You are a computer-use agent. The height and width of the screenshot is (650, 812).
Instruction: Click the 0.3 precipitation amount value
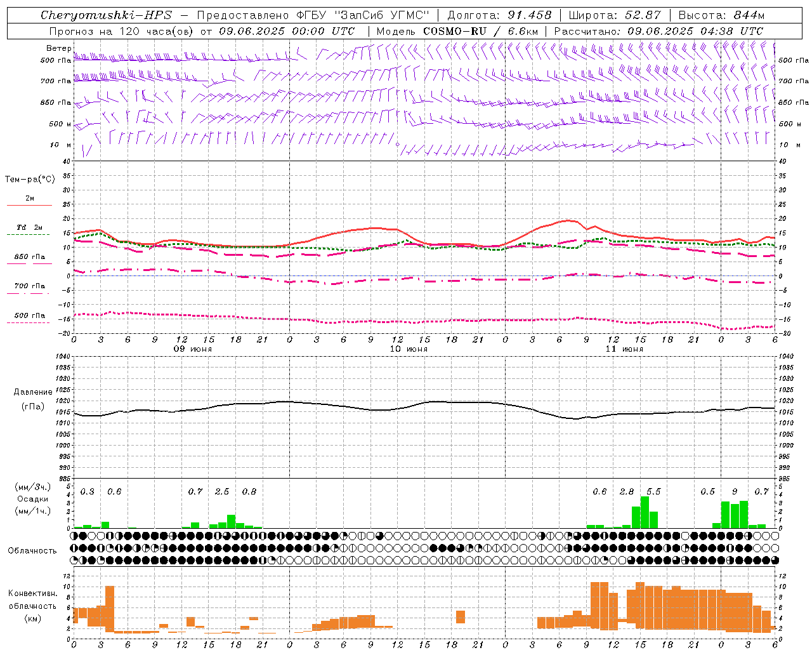[88, 492]
